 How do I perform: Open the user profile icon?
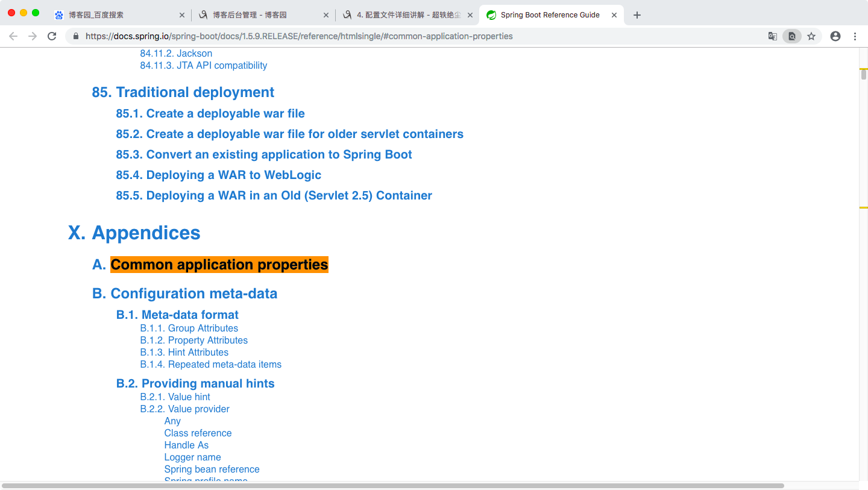pos(835,36)
